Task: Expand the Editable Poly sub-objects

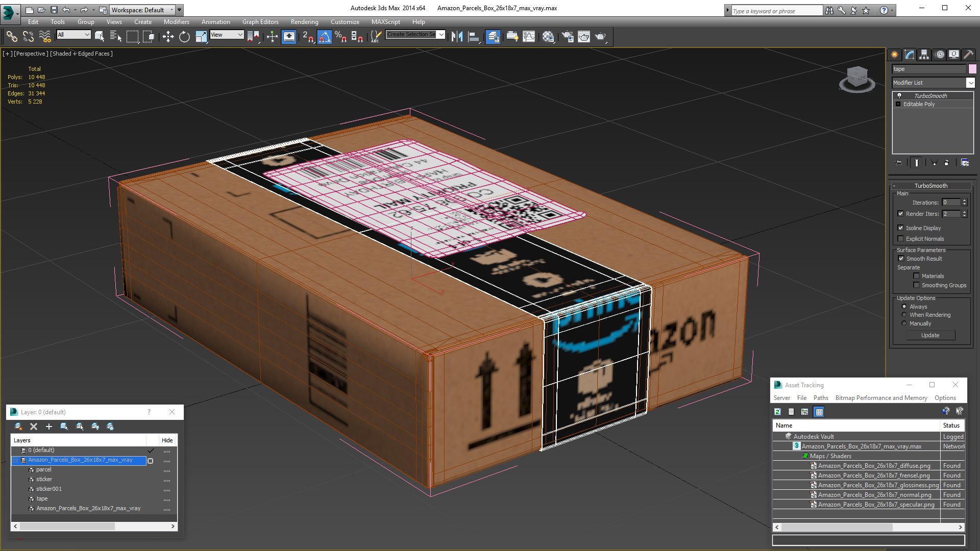Action: [898, 104]
